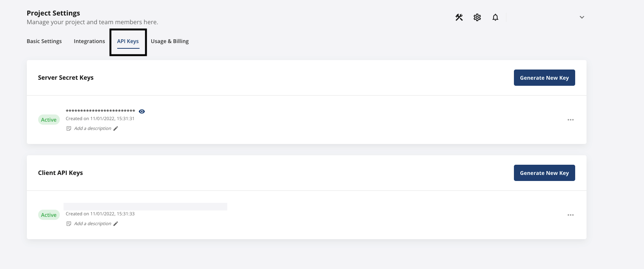The width and height of the screenshot is (644, 269).
Task: Open the developer tools icon in the header
Action: (459, 17)
